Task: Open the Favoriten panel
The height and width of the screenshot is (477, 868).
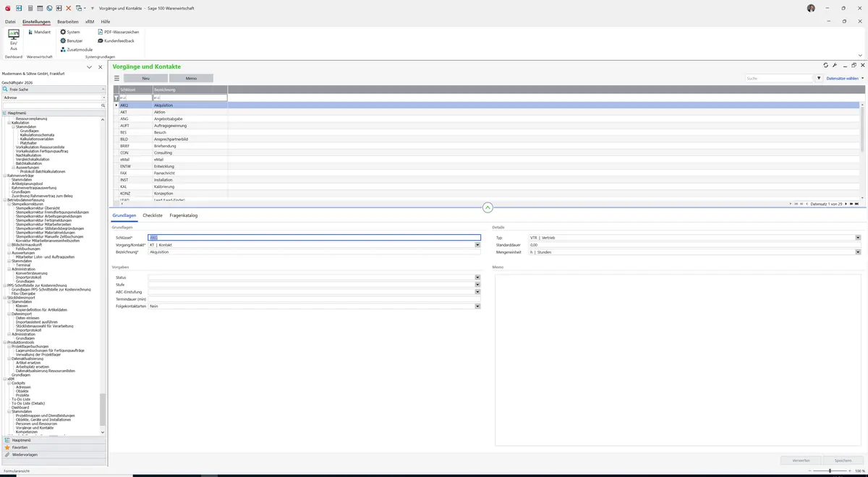Action: 54,447
